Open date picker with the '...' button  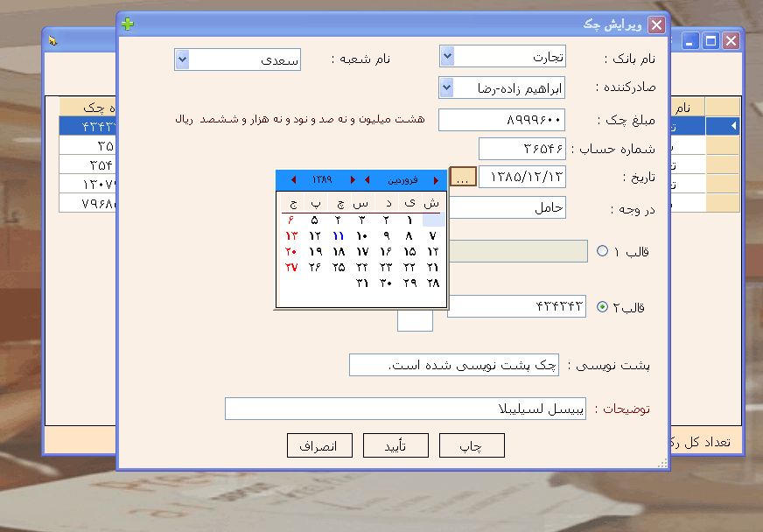pyautogui.click(x=463, y=177)
